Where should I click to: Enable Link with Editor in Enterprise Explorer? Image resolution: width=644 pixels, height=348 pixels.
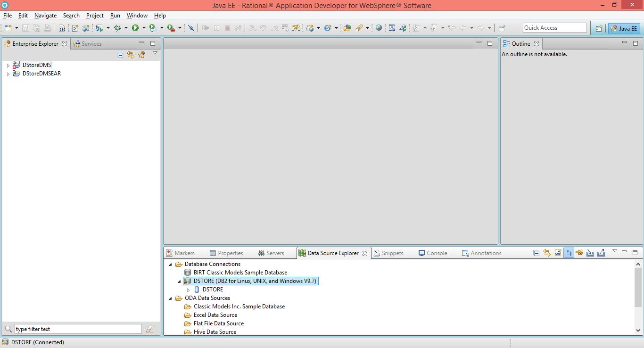click(x=130, y=55)
